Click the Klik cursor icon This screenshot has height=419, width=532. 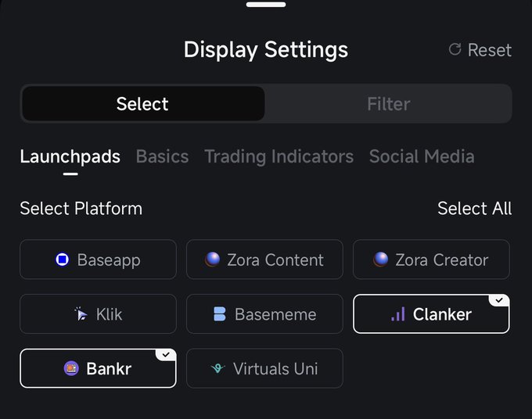coord(81,314)
